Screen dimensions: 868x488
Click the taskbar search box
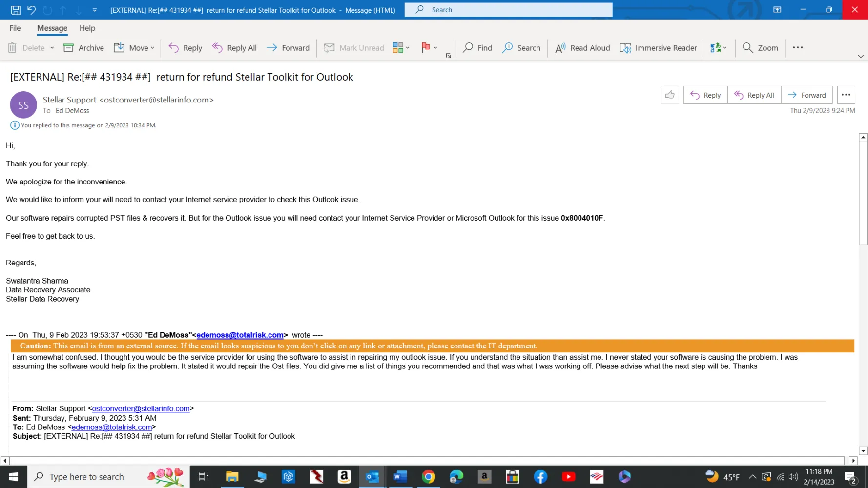(108, 477)
